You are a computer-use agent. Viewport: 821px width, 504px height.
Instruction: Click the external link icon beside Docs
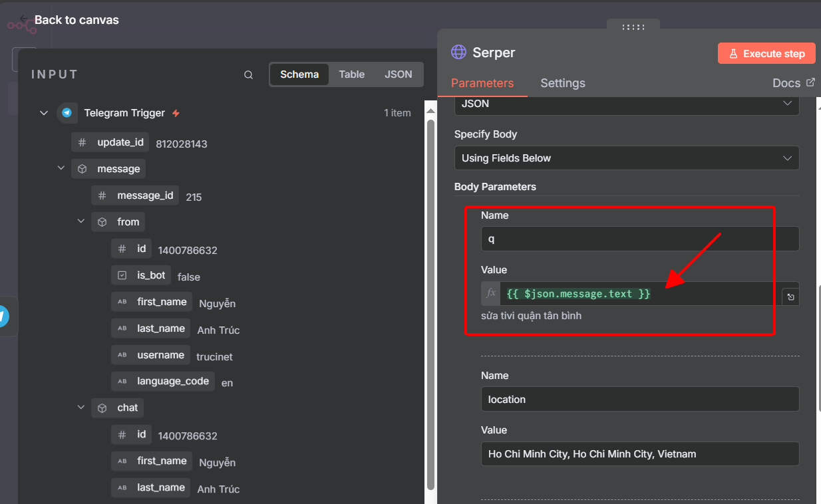[x=809, y=82]
